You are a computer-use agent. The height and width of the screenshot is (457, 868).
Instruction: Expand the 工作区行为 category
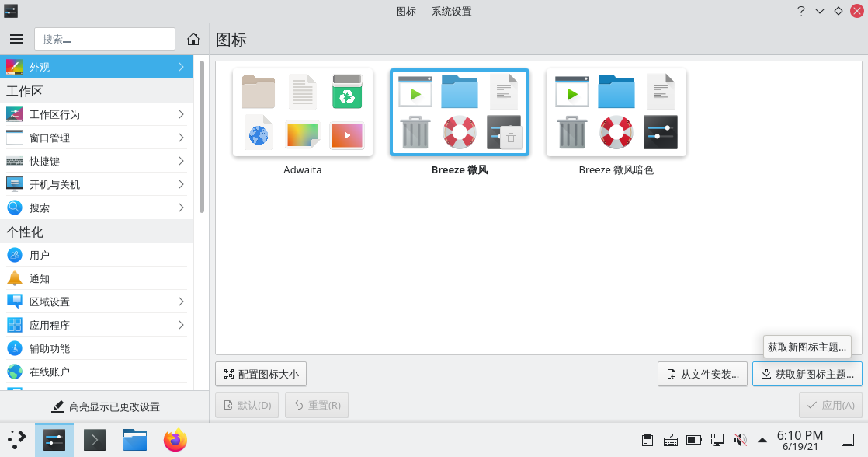(96, 114)
